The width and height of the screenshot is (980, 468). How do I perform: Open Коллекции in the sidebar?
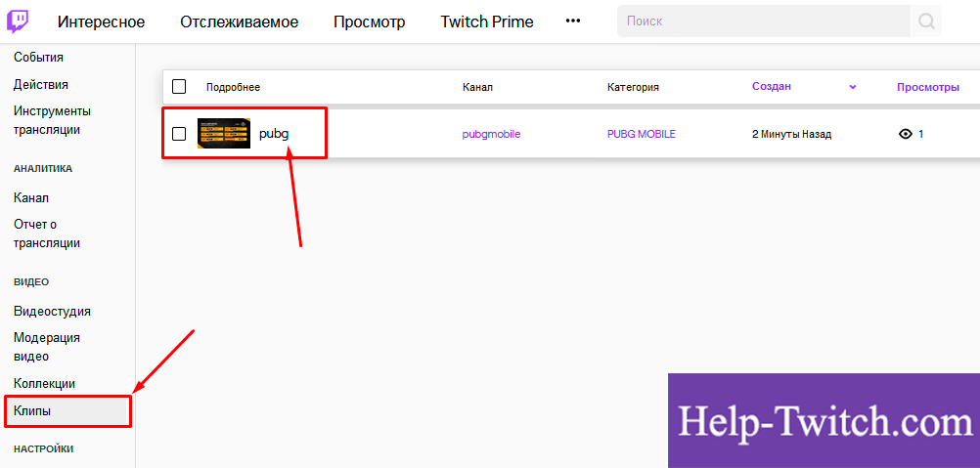(x=44, y=383)
